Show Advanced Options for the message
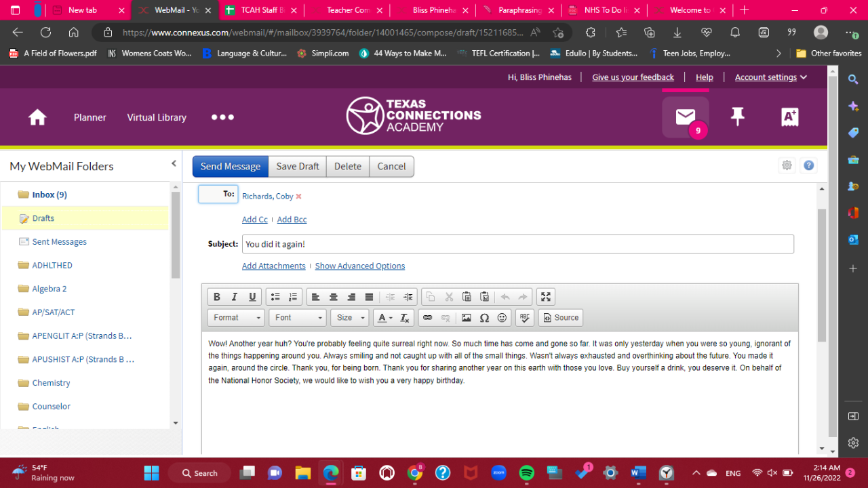Viewport: 868px width, 488px height. coord(360,266)
